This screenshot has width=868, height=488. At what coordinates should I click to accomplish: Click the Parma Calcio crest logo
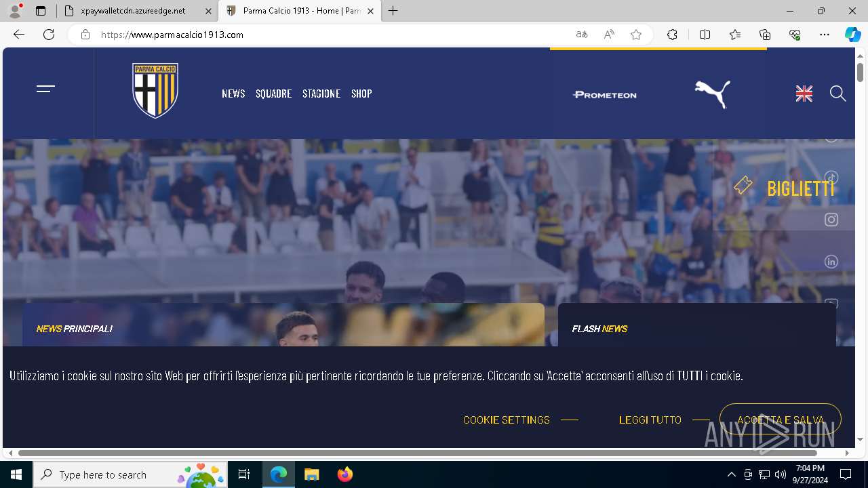pos(155,90)
